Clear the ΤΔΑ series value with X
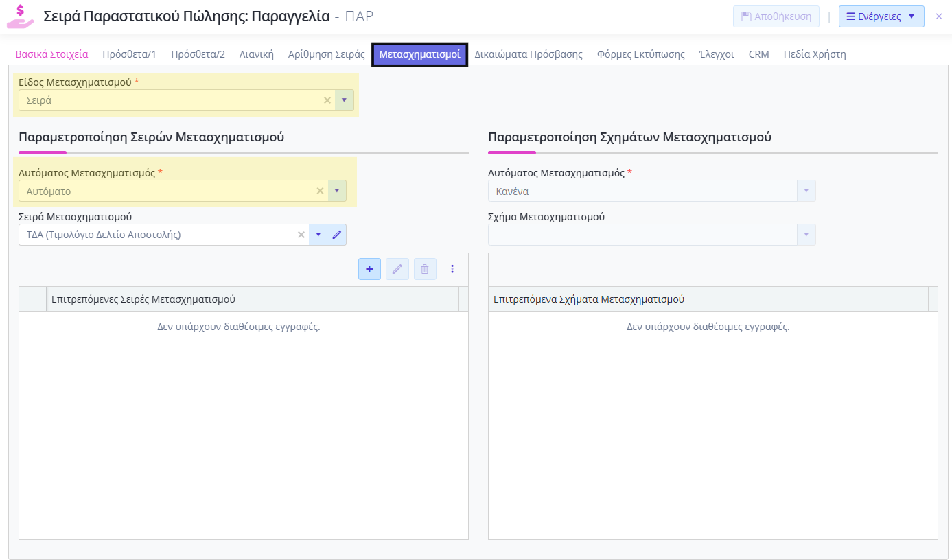The width and height of the screenshot is (952, 560). click(x=301, y=235)
